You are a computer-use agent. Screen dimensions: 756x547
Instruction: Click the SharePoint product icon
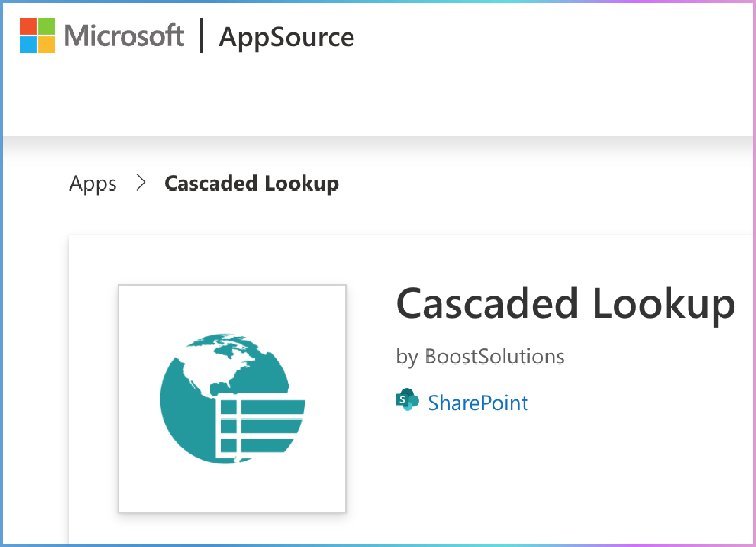(407, 400)
